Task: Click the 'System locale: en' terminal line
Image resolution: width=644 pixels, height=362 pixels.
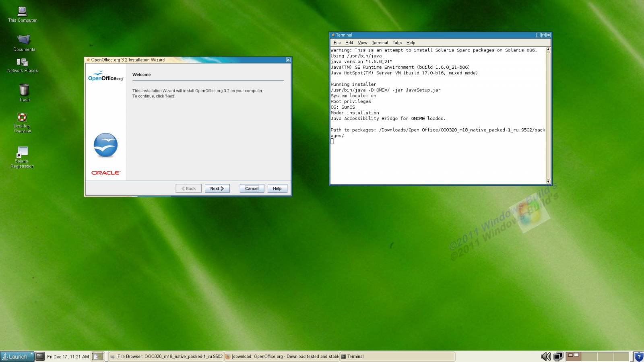Action: point(353,96)
